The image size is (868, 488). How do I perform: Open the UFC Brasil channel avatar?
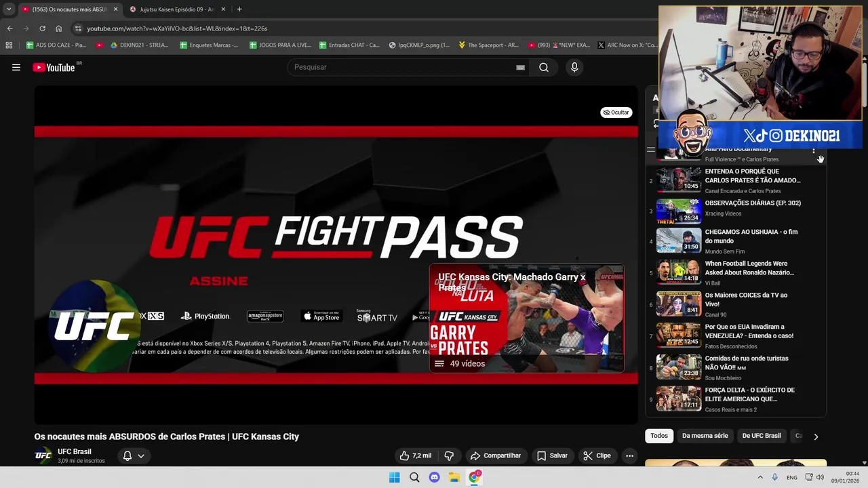coord(43,455)
